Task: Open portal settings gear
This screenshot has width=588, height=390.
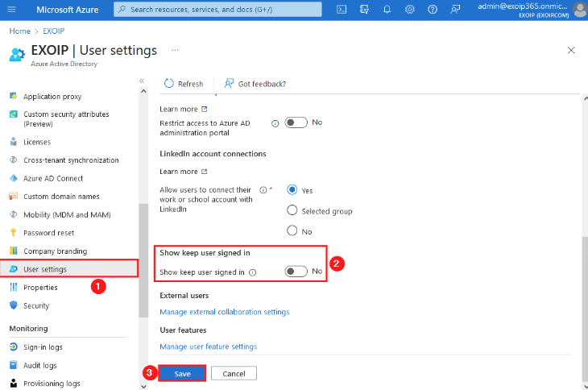Action: coord(409,10)
